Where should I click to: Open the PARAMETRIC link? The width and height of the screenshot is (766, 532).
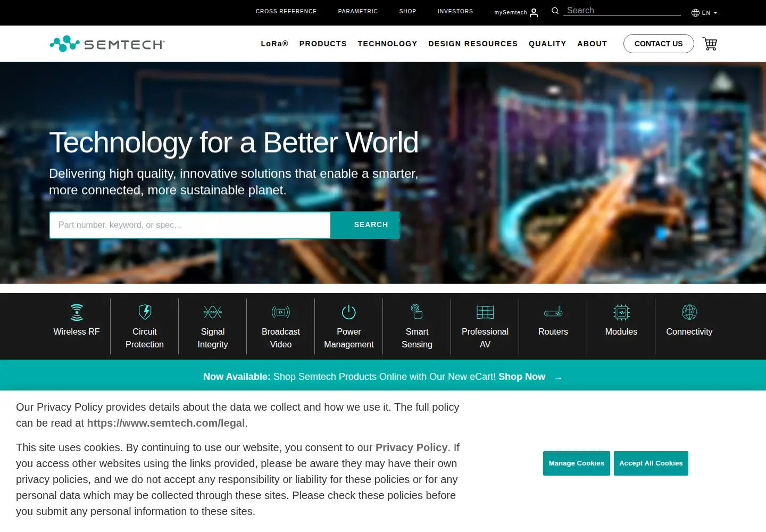[x=358, y=11]
